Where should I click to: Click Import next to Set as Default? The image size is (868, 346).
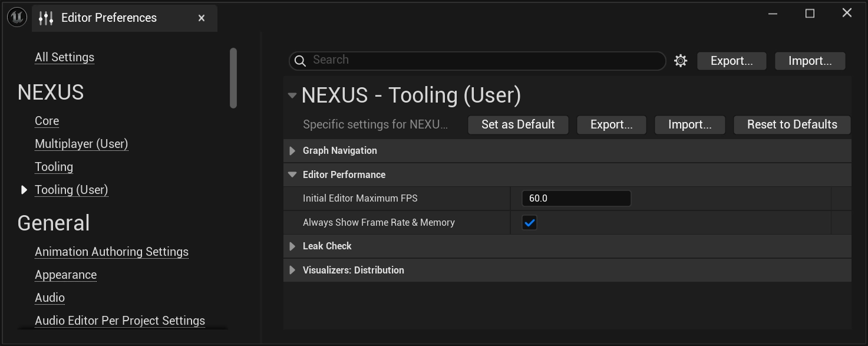(689, 124)
